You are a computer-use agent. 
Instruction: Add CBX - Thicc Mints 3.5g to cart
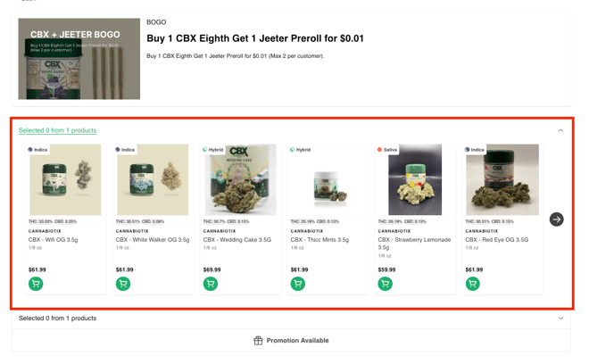298,284
